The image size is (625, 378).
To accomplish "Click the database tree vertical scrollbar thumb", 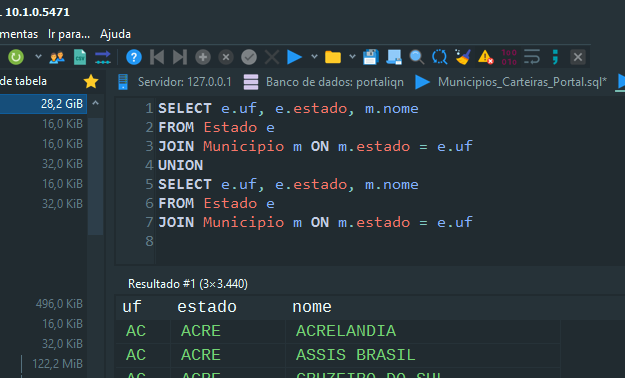I will click(x=95, y=176).
